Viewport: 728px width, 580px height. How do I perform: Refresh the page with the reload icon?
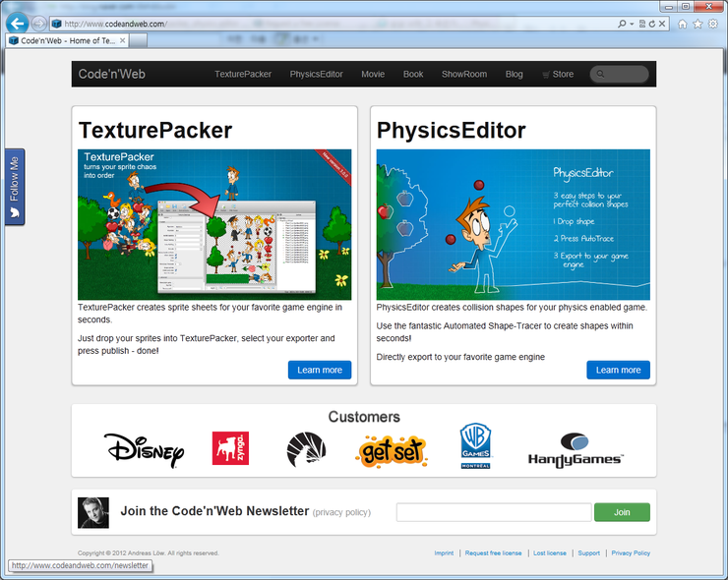pos(652,24)
